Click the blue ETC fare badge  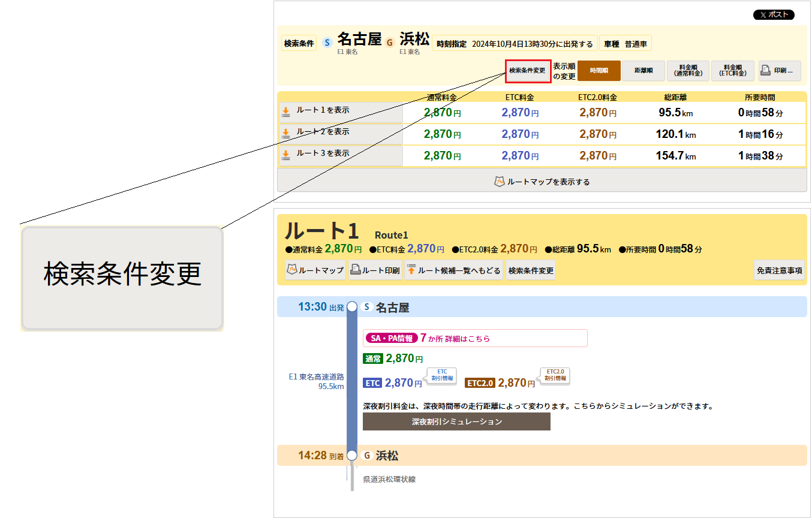click(372, 383)
